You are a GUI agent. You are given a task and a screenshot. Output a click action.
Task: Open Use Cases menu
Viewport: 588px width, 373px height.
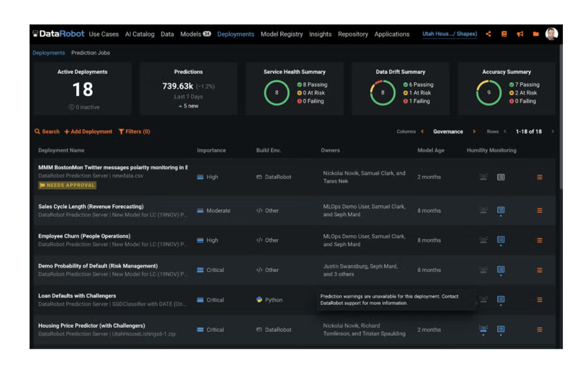(104, 34)
